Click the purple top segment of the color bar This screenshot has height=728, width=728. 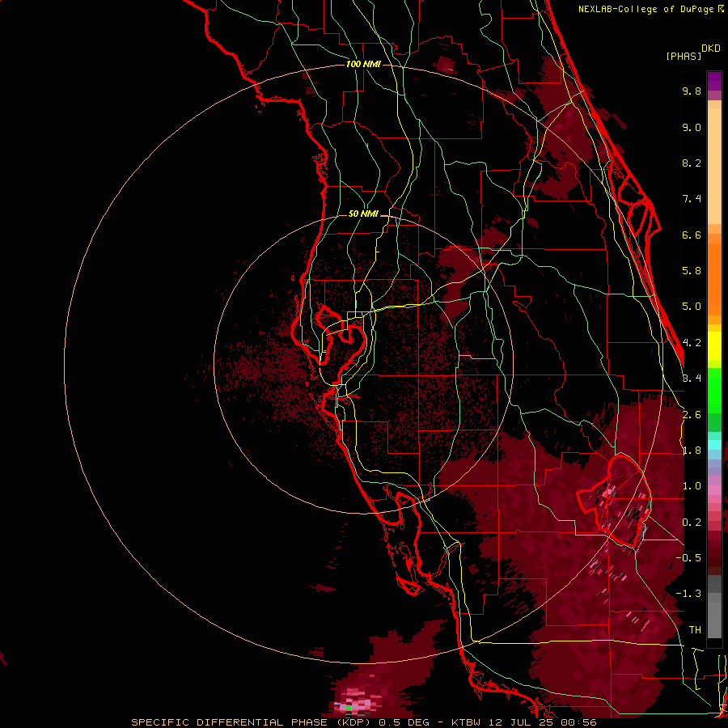(714, 81)
